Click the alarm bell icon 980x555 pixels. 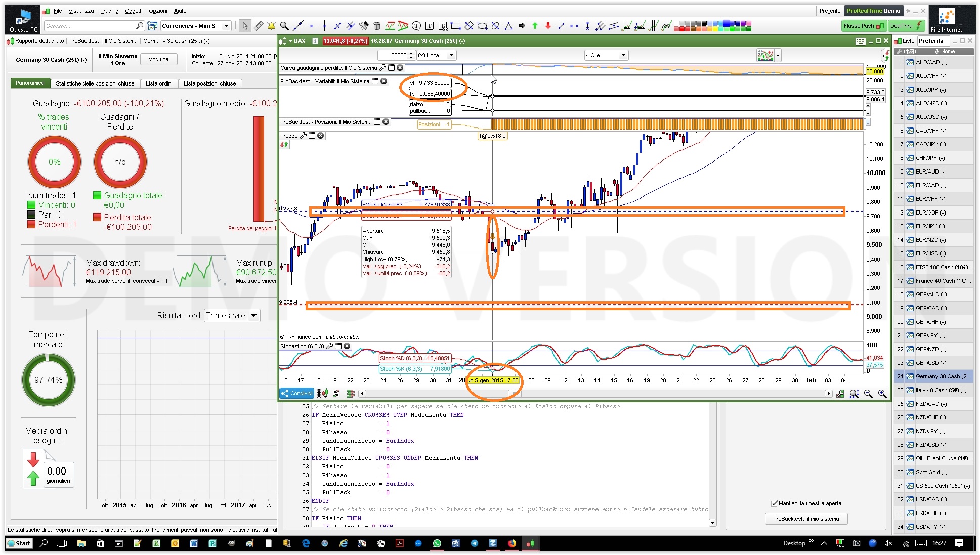(x=272, y=26)
